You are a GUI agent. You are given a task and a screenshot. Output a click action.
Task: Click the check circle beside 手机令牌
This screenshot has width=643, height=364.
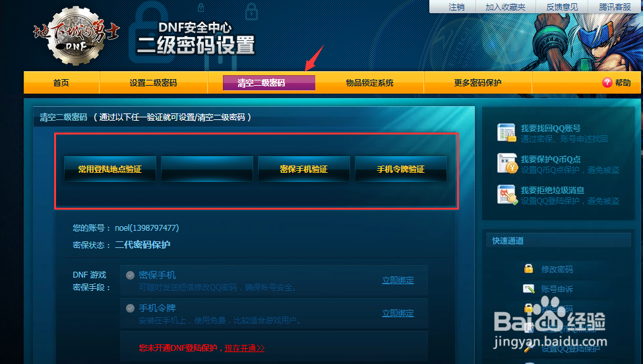[x=130, y=308]
